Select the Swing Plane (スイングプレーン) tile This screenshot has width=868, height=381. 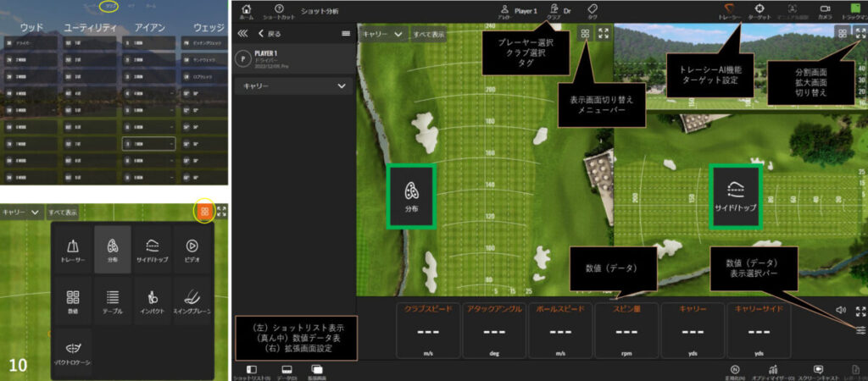tap(192, 301)
